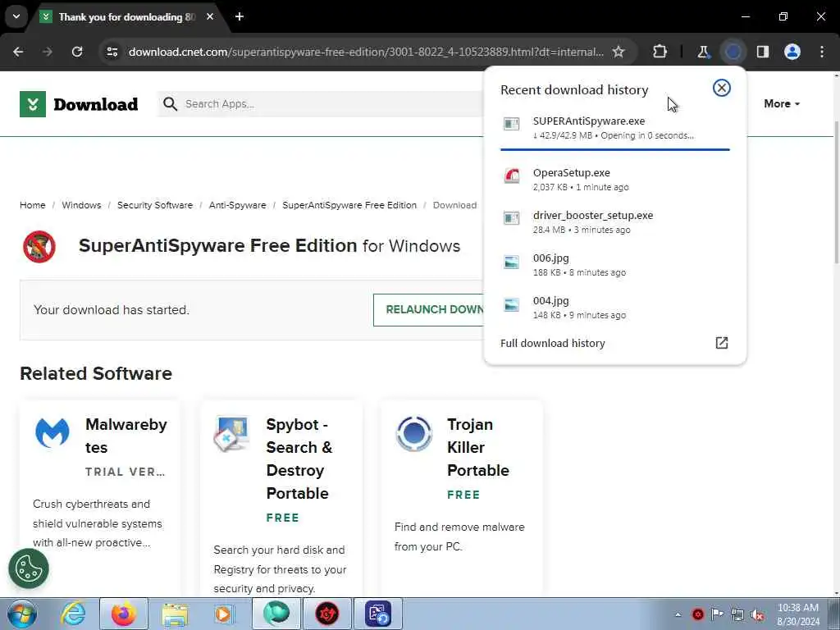The image size is (840, 630).
Task: Click the OperaSetup.exe file icon
Action: point(512,176)
